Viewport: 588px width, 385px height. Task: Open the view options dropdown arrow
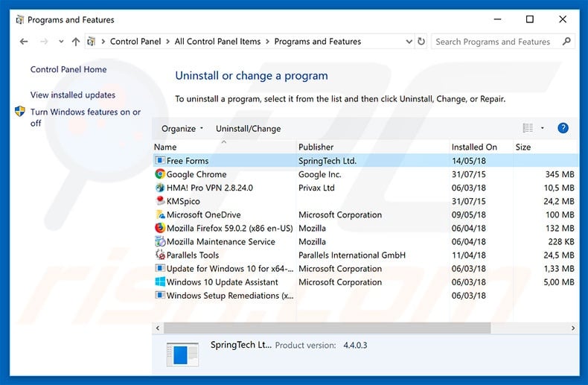[x=543, y=128]
